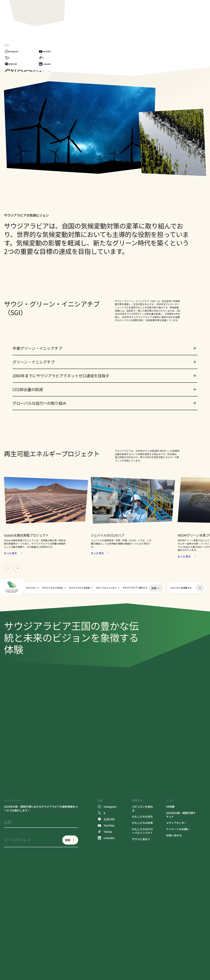Open the サウジアラビアの未来 navigation menu
The image size is (210, 980).
pos(81,588)
